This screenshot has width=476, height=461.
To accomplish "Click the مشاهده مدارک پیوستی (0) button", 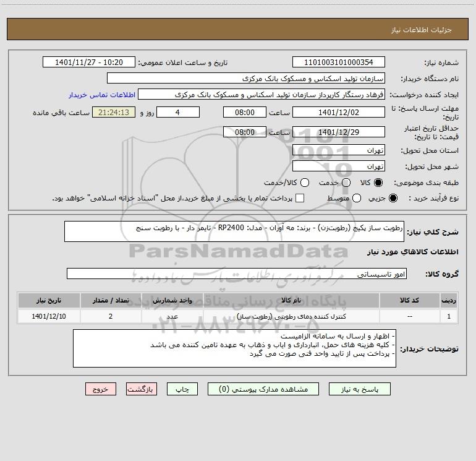I will point(263,389).
